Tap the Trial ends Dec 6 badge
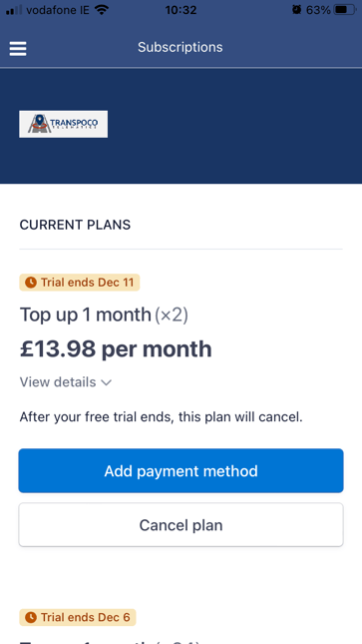Image resolution: width=362 pixels, height=644 pixels. tap(78, 617)
